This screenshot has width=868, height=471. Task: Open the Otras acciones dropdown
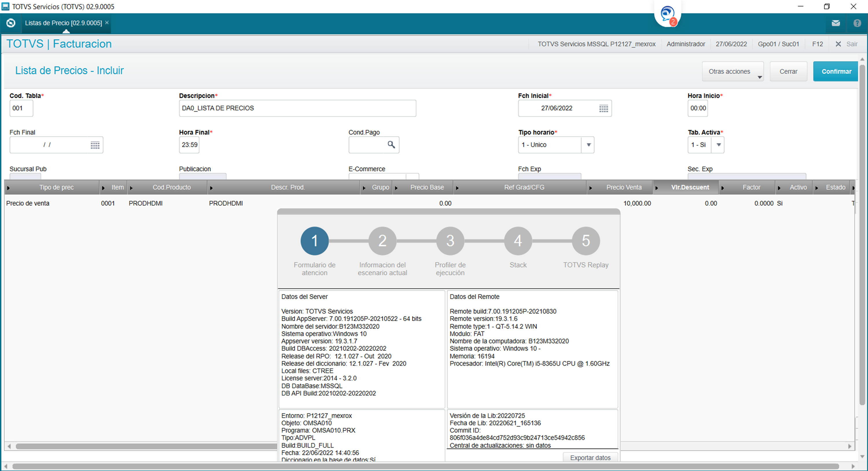tap(733, 71)
